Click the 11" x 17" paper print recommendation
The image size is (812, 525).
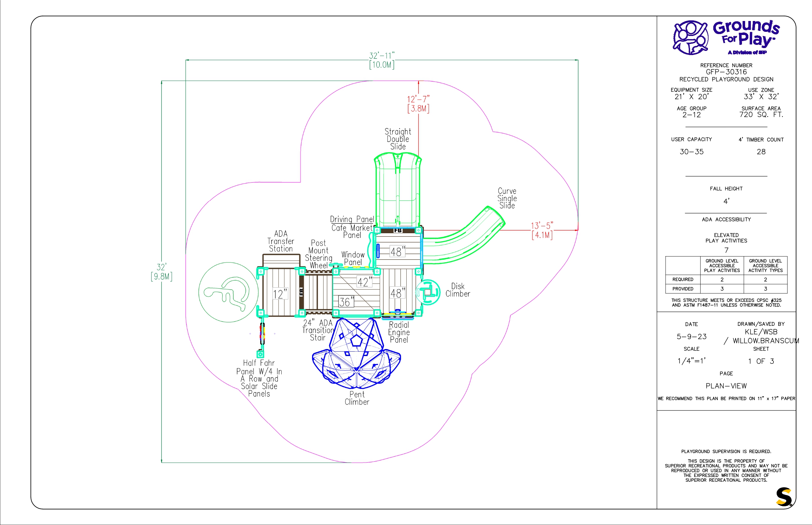[x=726, y=398]
